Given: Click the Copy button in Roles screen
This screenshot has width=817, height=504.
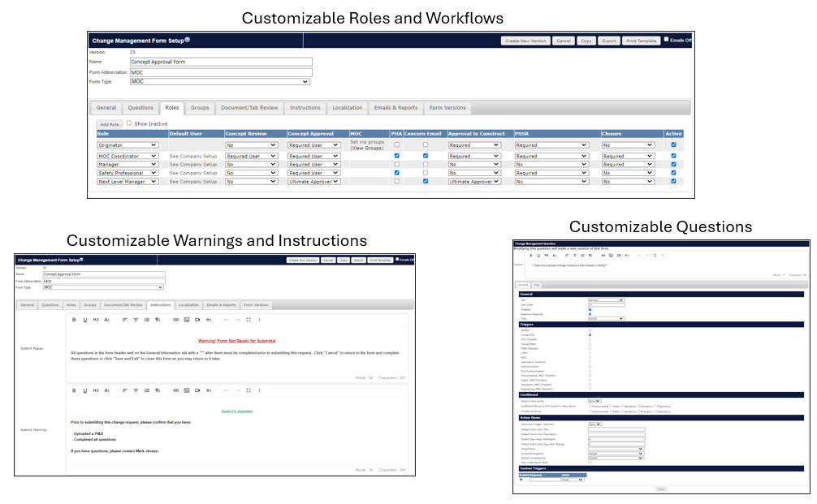Looking at the screenshot, I should click(x=586, y=41).
